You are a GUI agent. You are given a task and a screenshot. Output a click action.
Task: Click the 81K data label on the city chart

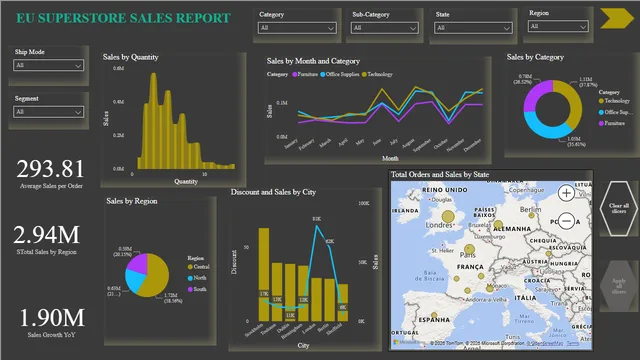tap(317, 219)
